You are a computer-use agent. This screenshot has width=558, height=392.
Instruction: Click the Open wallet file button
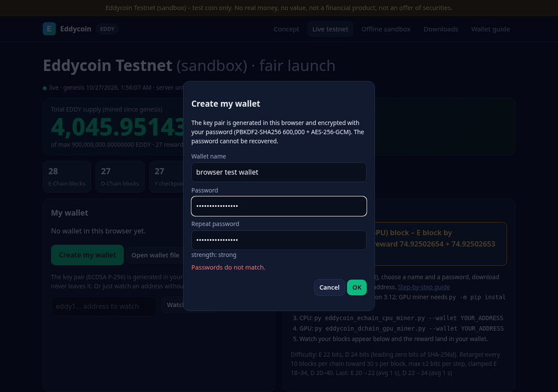(155, 255)
